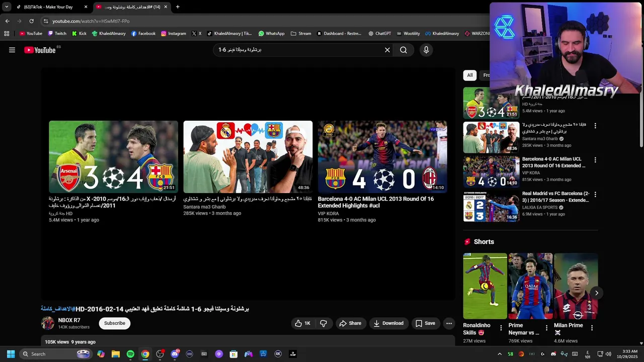This screenshot has height=362, width=644.
Task: Go back in the browser
Action: click(x=7, y=21)
